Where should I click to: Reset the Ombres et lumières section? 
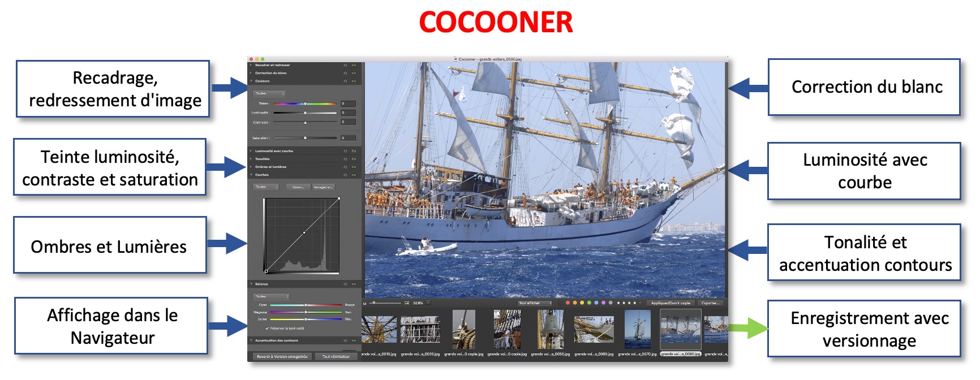[345, 167]
